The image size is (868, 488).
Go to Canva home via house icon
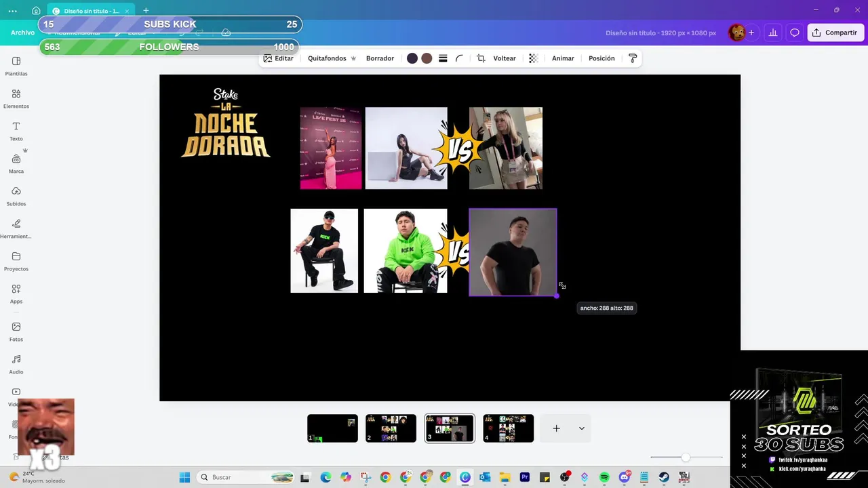[x=36, y=11]
